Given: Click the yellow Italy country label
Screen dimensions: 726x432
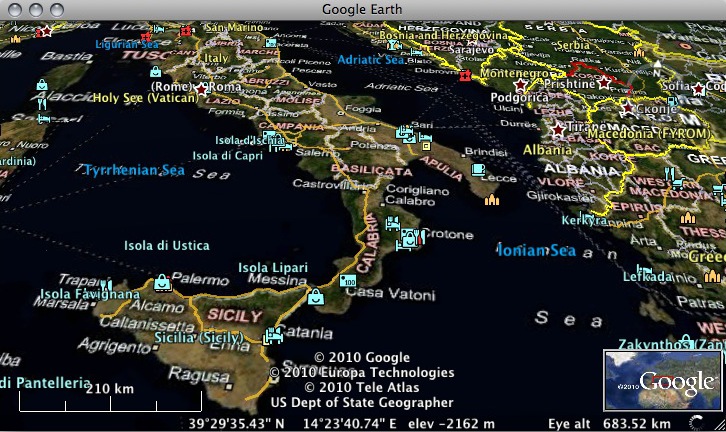Looking at the screenshot, I should tap(216, 58).
